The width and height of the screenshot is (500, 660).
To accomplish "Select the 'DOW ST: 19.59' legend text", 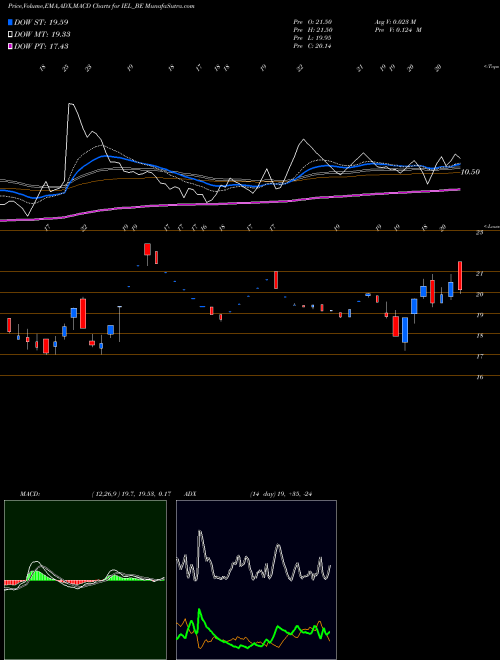I will tap(41, 22).
